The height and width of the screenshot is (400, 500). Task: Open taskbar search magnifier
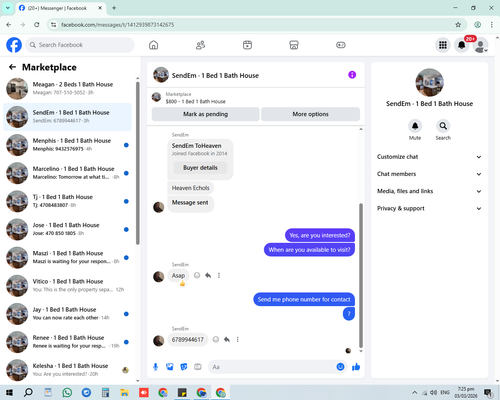point(28,392)
